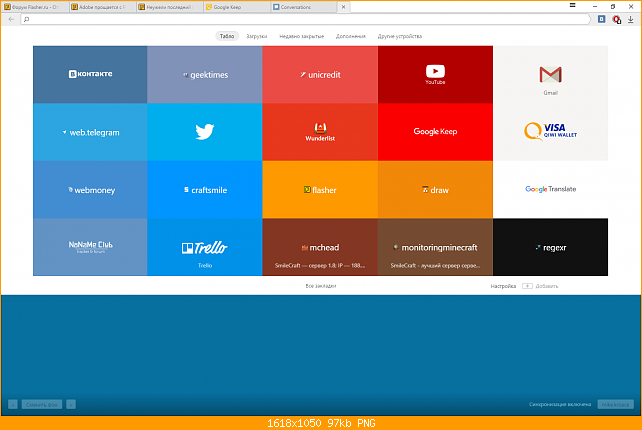Image resolution: width=642 pixels, height=430 pixels.
Task: Open the Trello tile
Action: pyautogui.click(x=205, y=247)
